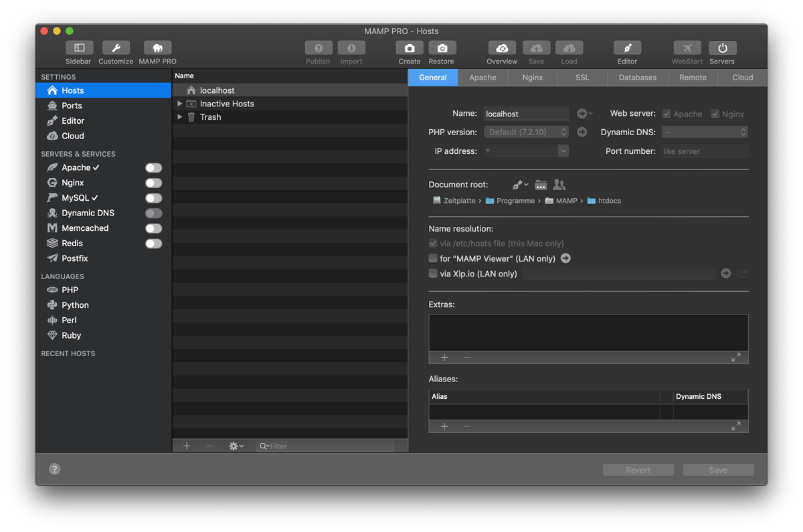
Task: Switch to the Cloud tab
Action: [x=743, y=78]
